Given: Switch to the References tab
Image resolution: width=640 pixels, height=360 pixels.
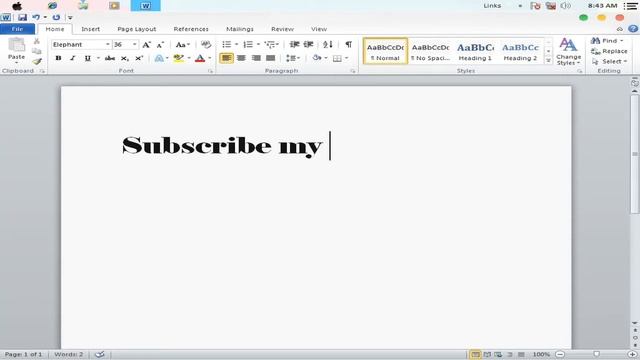Looking at the screenshot, I should tap(191, 29).
